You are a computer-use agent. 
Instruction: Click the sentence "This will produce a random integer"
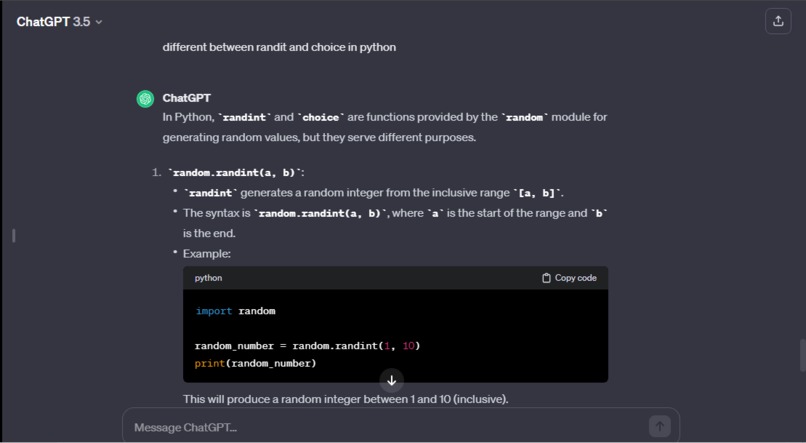pos(345,399)
